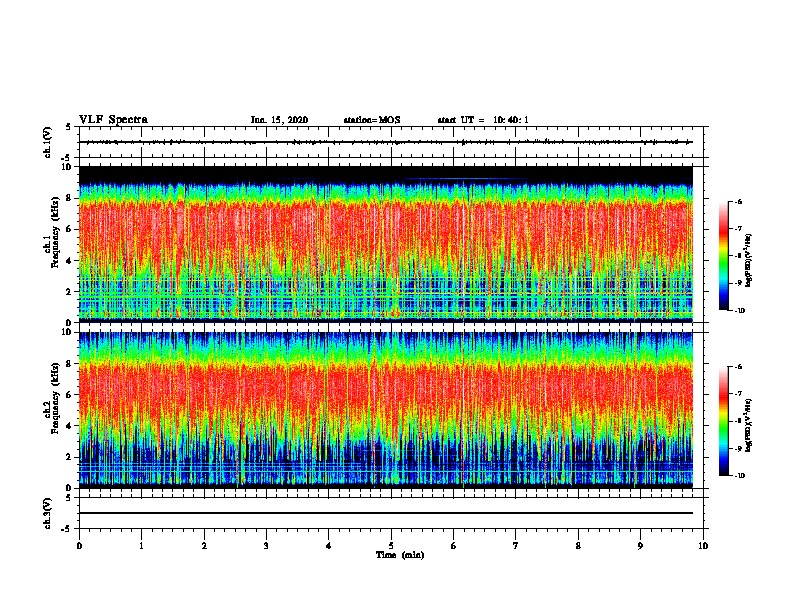
Task: Click inside the ch.2 spectrogram panel
Action: click(386, 410)
